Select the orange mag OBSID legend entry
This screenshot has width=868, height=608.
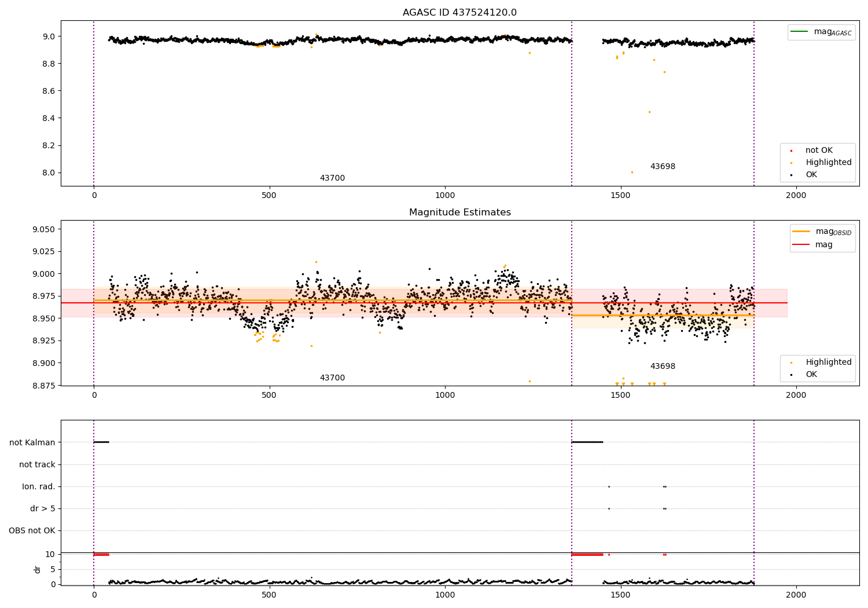(821, 232)
